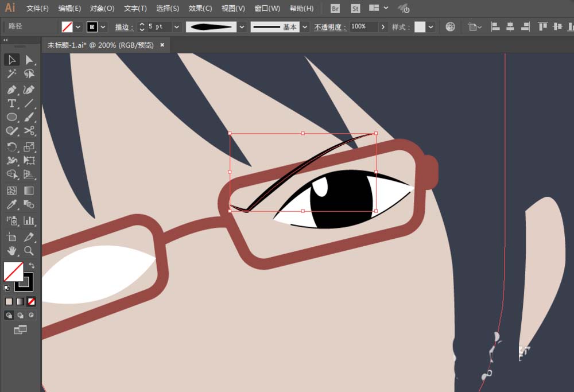
Task: Click 不透明度 opacity panel link
Action: point(330,27)
